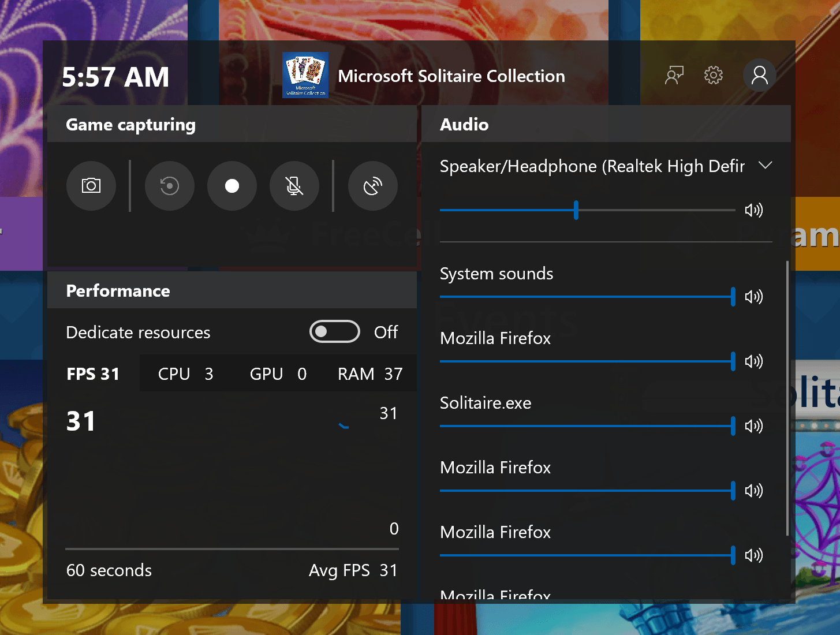Turn on the Dedicate resources switch
The height and width of the screenshot is (635, 840).
[x=335, y=332]
